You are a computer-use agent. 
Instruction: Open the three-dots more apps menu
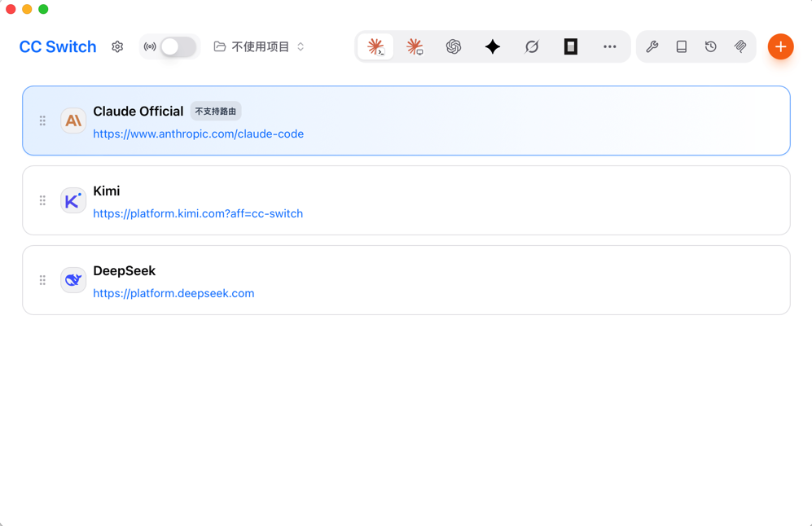pos(609,46)
